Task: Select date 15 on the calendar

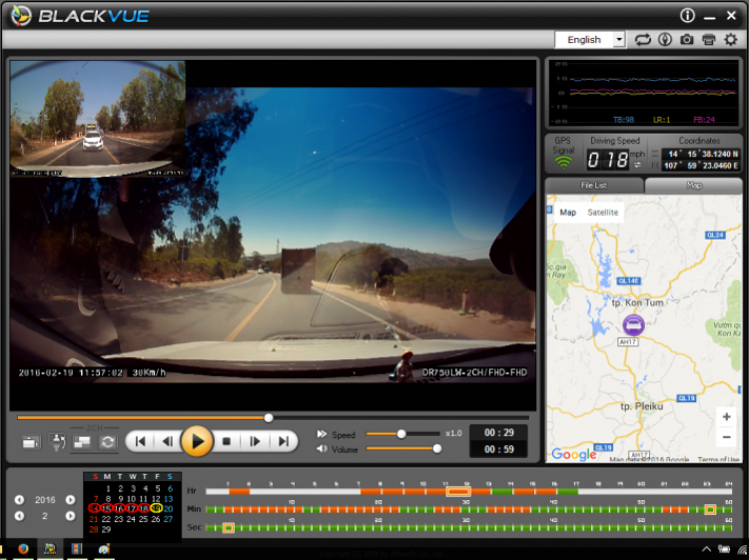Action: coord(107,508)
